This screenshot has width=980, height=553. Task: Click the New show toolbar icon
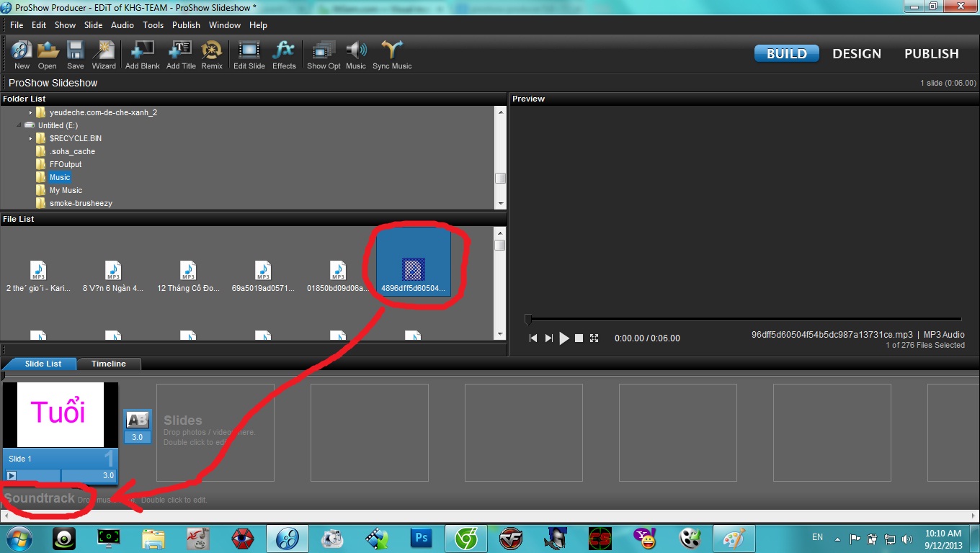coord(22,55)
